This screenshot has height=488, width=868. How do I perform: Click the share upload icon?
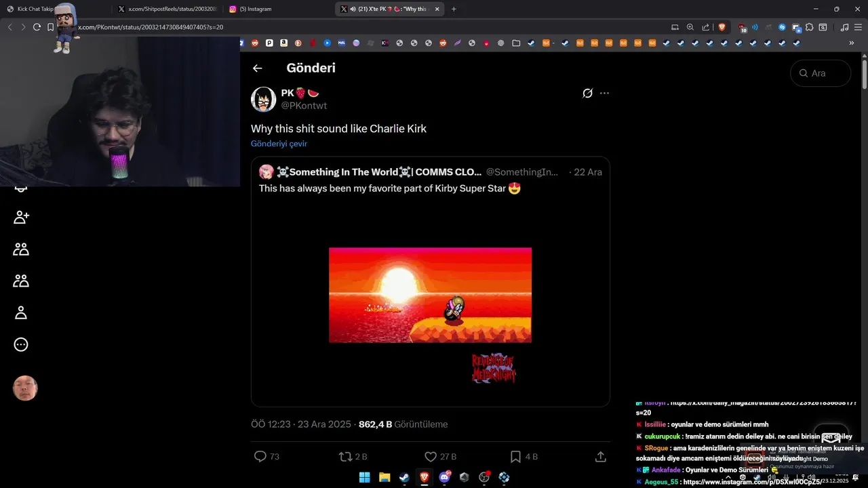point(600,457)
